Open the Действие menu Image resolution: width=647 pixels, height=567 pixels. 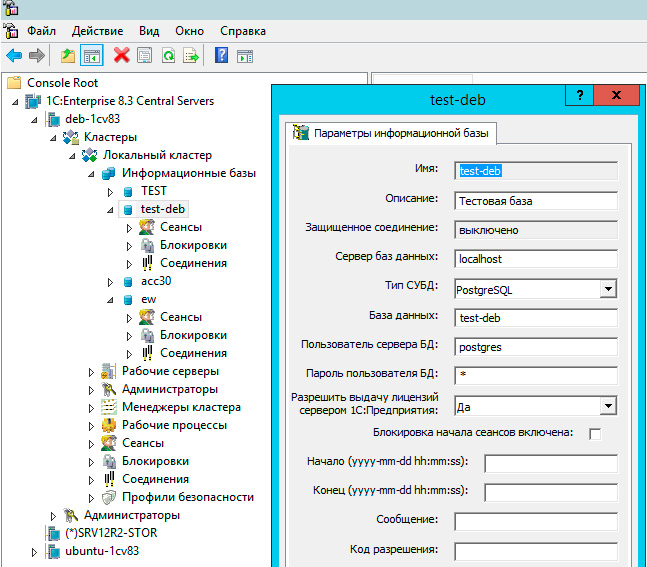pos(98,31)
